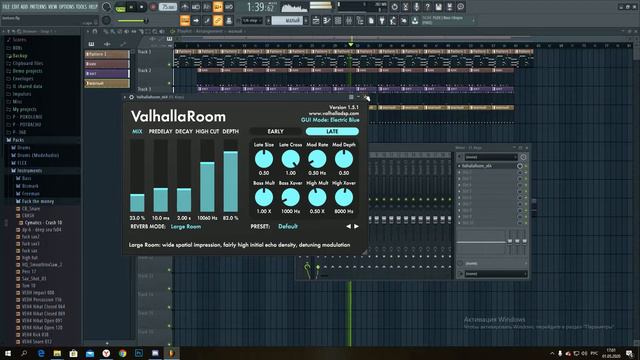This screenshot has height=360, width=640.
Task: Open mixer input routing dropdown at top
Action: [x=491, y=157]
